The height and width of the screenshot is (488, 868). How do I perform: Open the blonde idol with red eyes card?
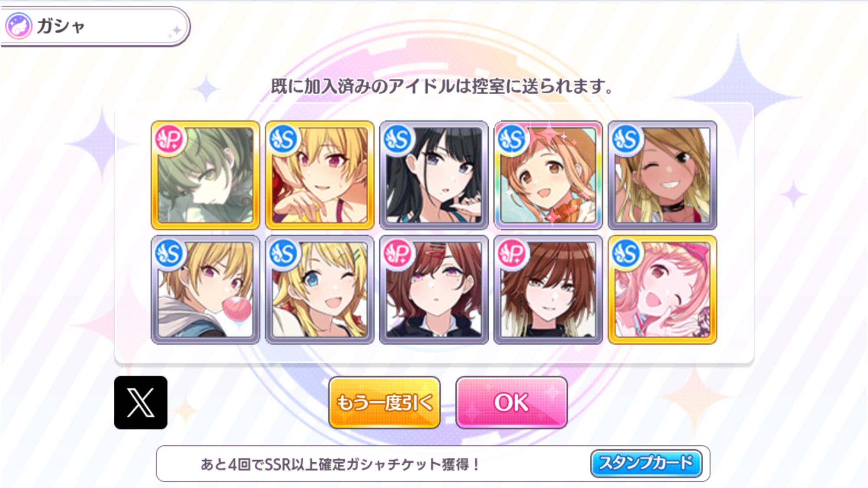coord(319,175)
